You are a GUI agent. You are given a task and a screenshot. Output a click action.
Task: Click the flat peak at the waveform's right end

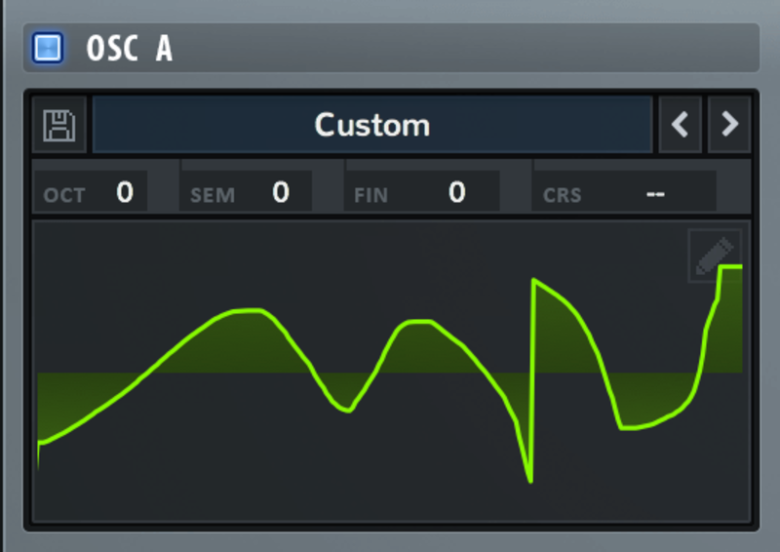tap(731, 267)
